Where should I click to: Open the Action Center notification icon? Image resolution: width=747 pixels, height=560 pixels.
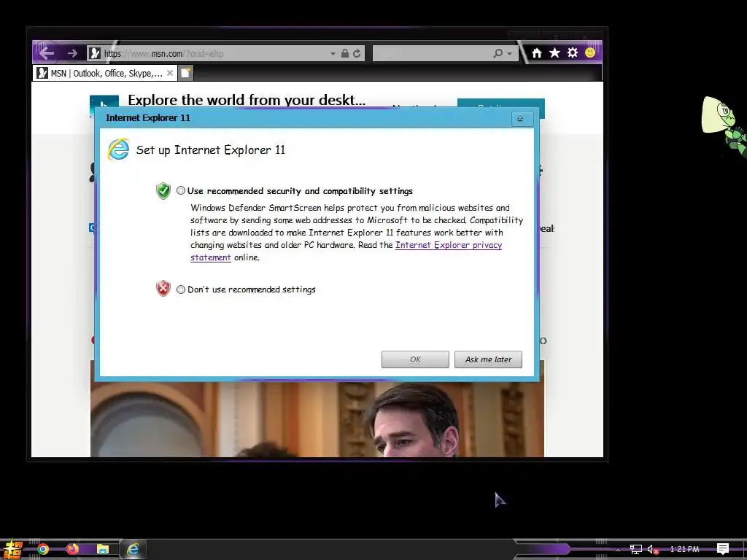tap(723, 549)
